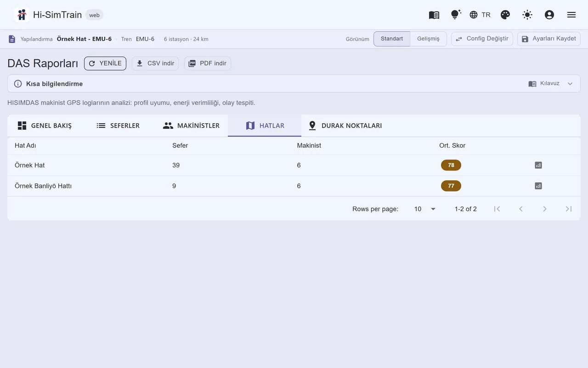Select the Standart view mode

[x=392, y=39]
